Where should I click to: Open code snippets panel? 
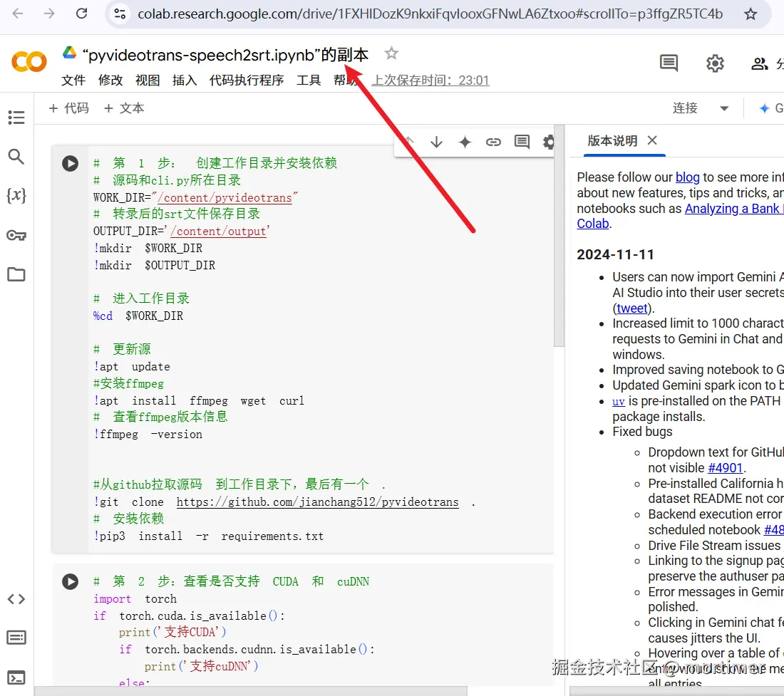[x=16, y=598]
